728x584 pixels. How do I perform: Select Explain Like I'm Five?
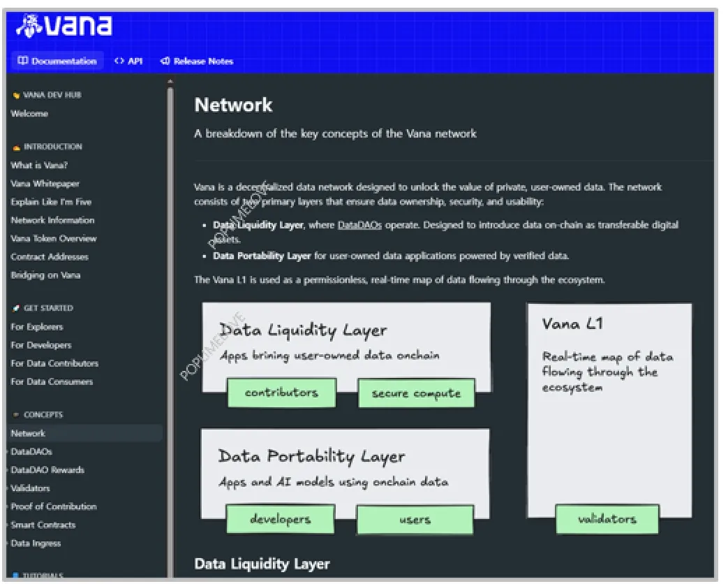[x=51, y=202]
